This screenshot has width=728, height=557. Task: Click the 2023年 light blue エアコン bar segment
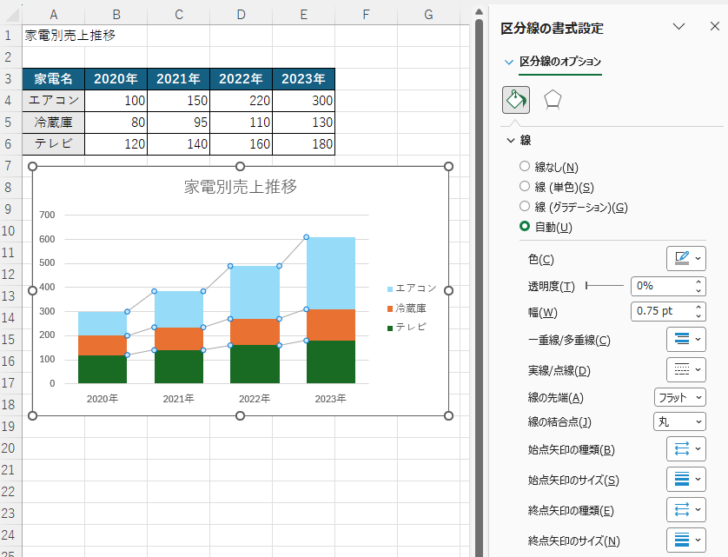[x=331, y=273]
